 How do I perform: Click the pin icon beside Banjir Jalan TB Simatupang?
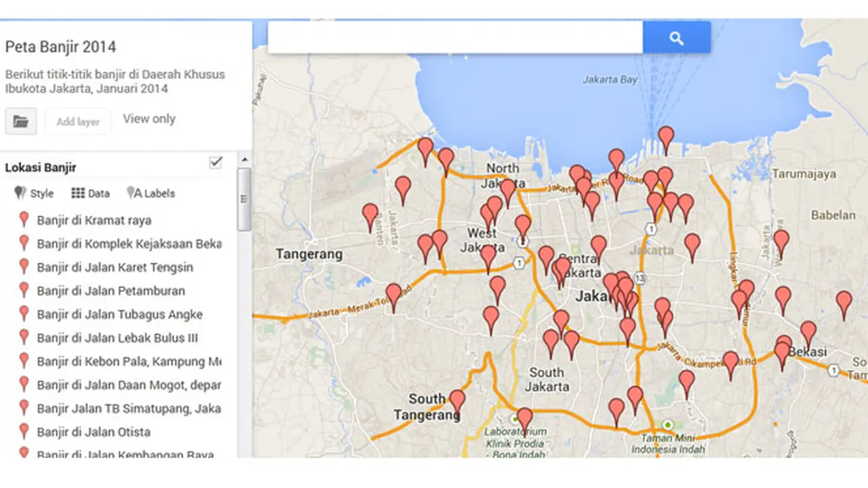[24, 408]
